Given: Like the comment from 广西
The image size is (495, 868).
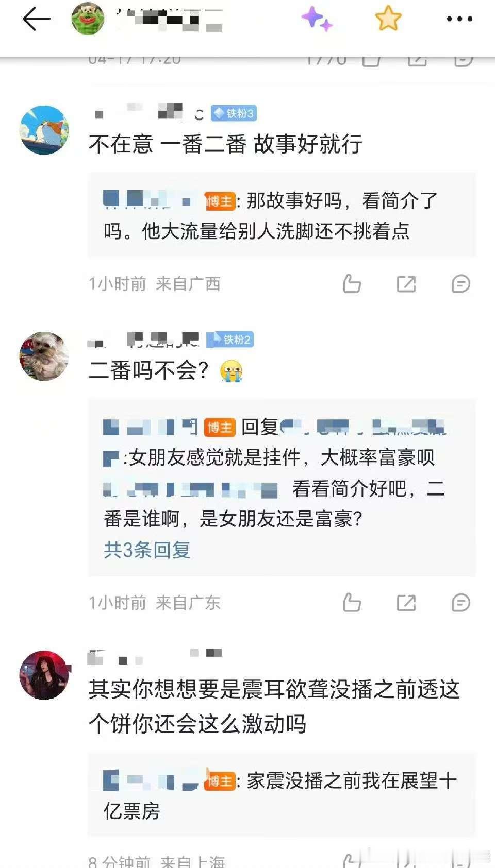Looking at the screenshot, I should tap(352, 284).
